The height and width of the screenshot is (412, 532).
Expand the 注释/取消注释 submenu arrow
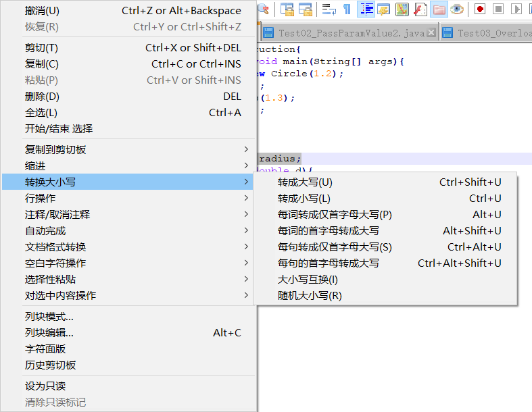246,214
